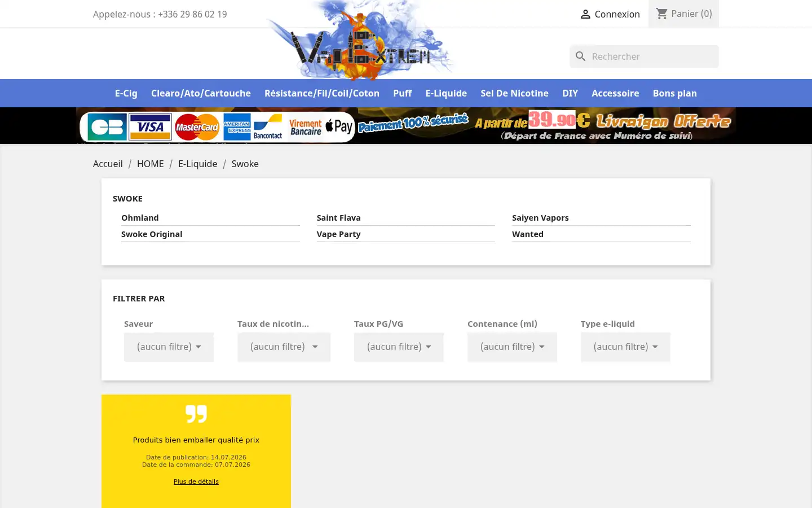This screenshot has height=508, width=812.
Task: Select Swoke Original subcategory
Action: [x=152, y=234]
